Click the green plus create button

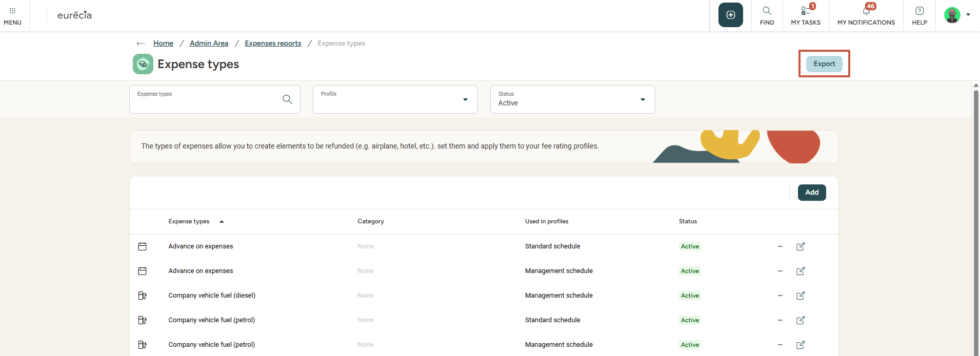tap(730, 15)
